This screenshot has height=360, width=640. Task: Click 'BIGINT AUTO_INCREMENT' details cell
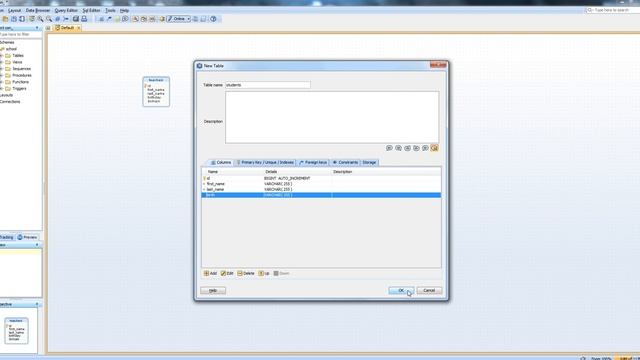287,178
